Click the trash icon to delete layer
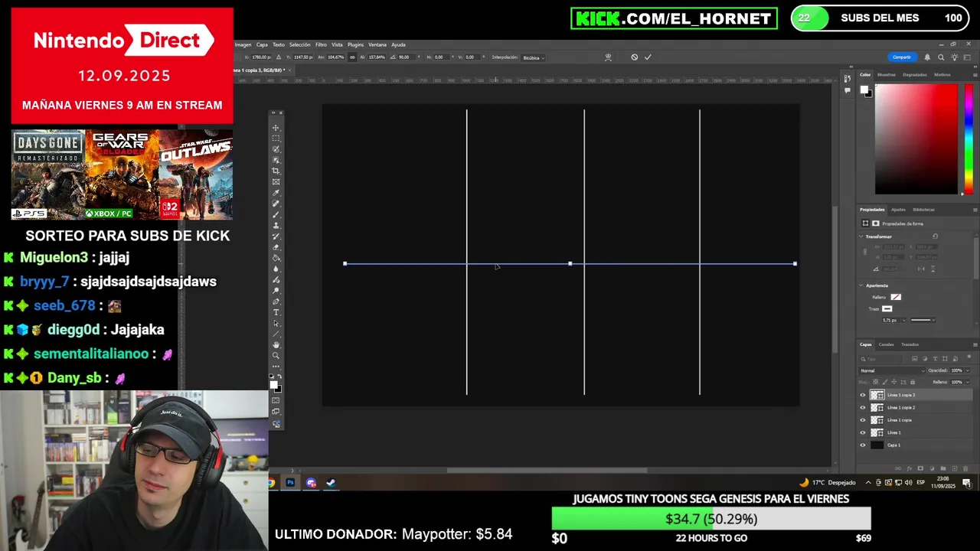 point(965,468)
